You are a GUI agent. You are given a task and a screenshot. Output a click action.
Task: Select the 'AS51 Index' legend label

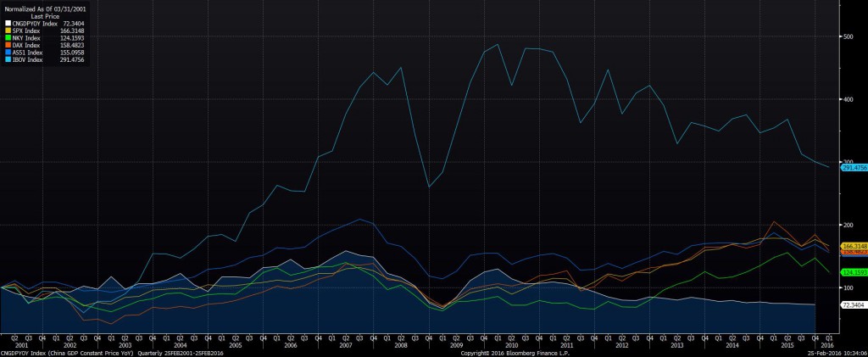tap(27, 52)
